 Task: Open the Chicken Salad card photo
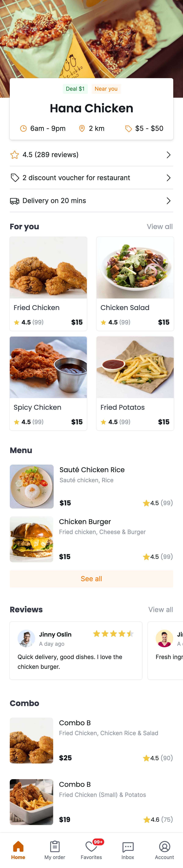coord(135,268)
